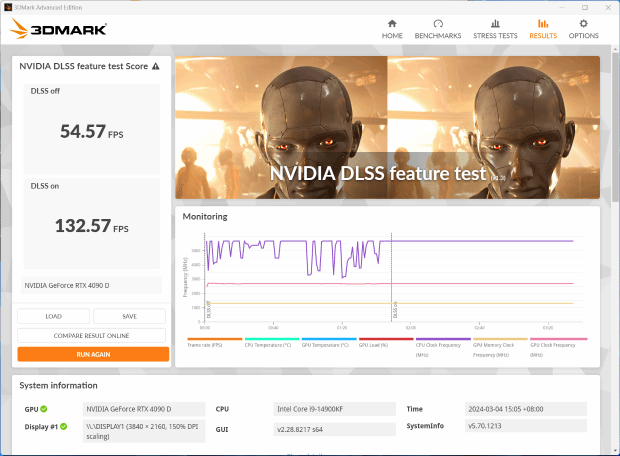620x456 pixels.
Task: Click the GPU name field in System information
Action: click(144, 409)
